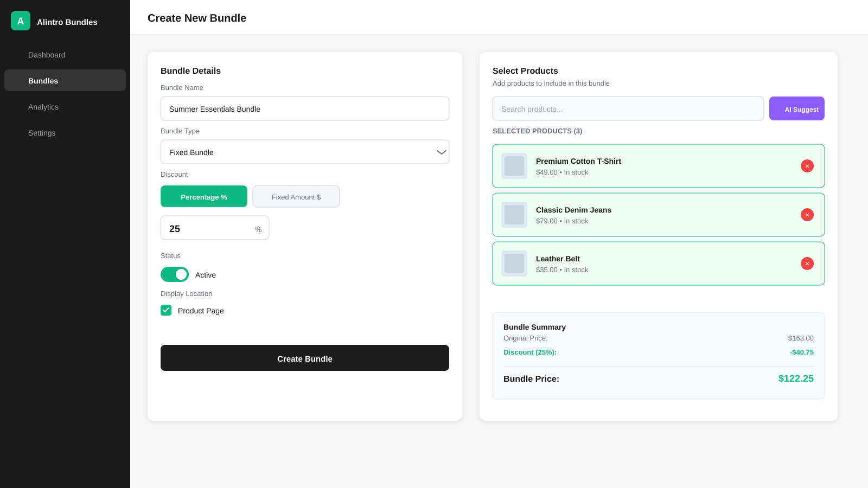Remove Leather Belt from bundle

tap(807, 264)
